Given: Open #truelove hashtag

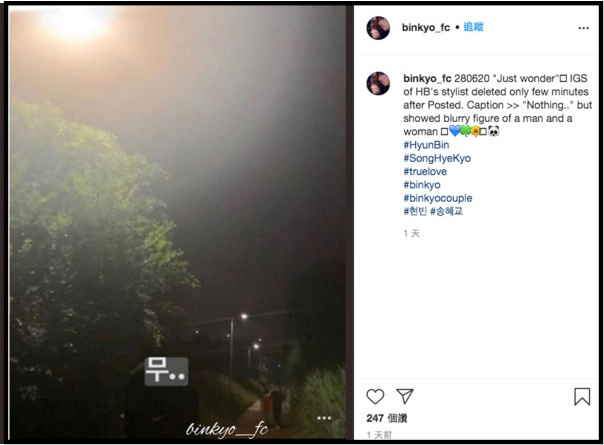Looking at the screenshot, I should [x=425, y=171].
